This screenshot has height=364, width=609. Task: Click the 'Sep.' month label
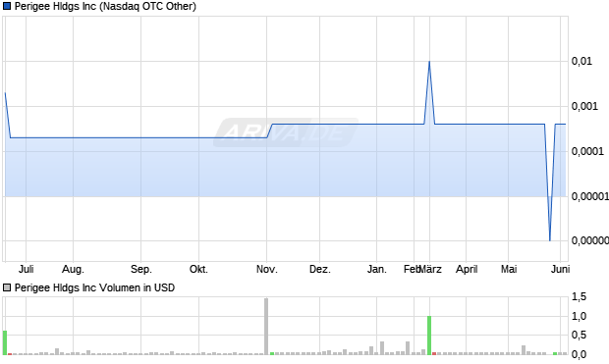[x=141, y=269]
